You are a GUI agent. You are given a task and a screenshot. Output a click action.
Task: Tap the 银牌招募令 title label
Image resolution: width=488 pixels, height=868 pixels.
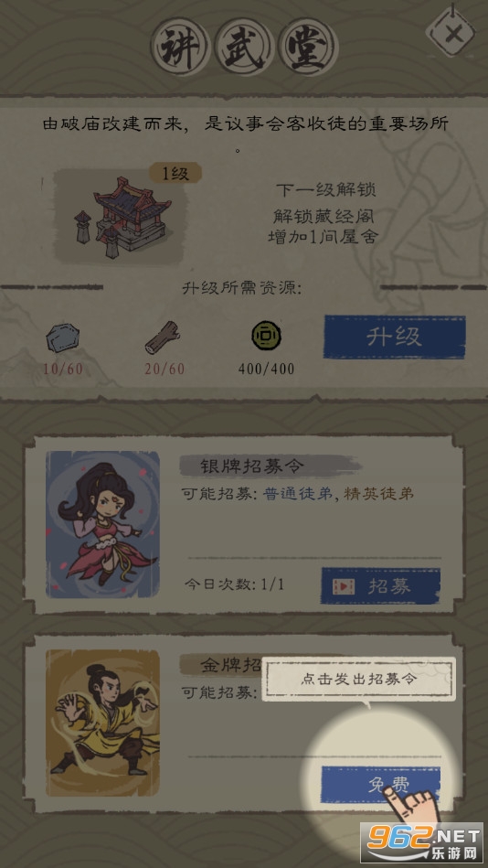point(252,466)
